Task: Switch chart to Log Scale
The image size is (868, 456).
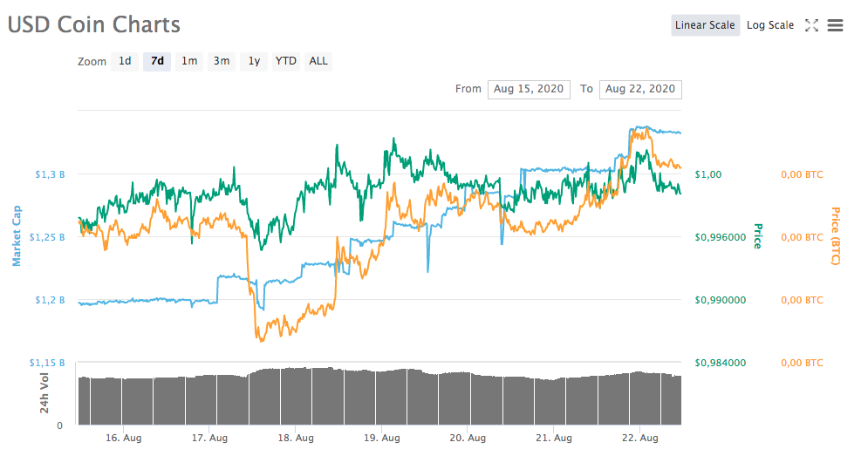Action: click(770, 25)
